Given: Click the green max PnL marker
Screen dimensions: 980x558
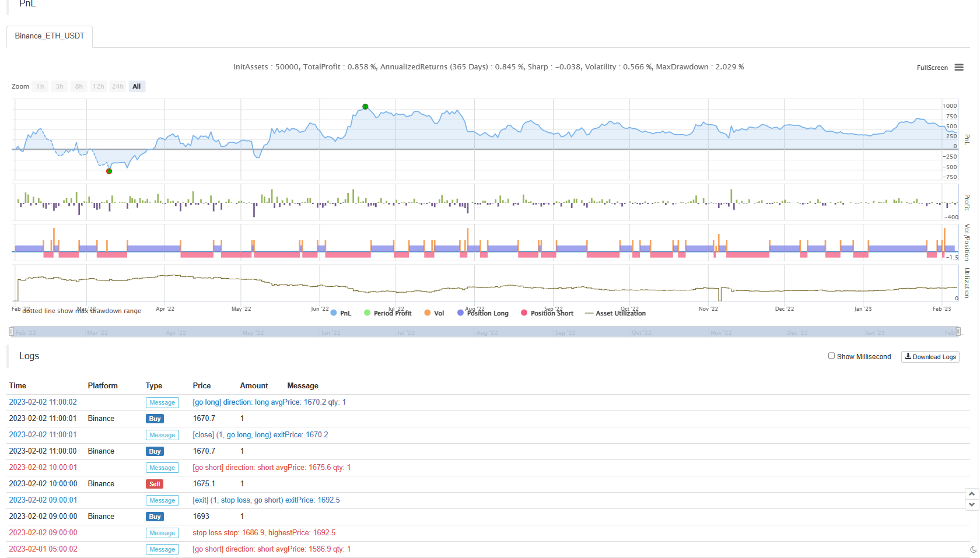Looking at the screenshot, I should coord(365,107).
